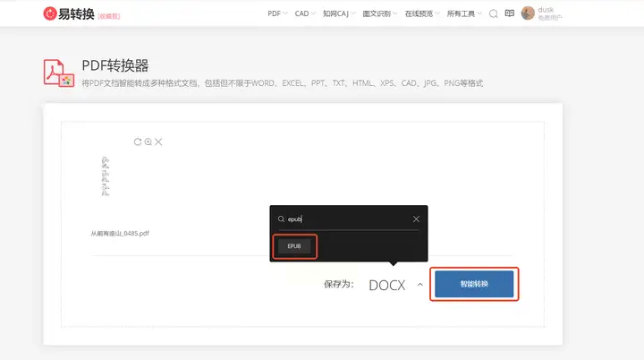Screen dimensions: 644x360
Task: Click the PDF page thumbnail
Action: (106, 176)
